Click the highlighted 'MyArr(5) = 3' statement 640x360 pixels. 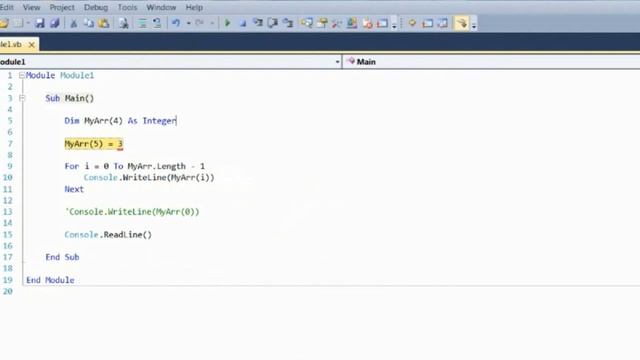coord(93,144)
